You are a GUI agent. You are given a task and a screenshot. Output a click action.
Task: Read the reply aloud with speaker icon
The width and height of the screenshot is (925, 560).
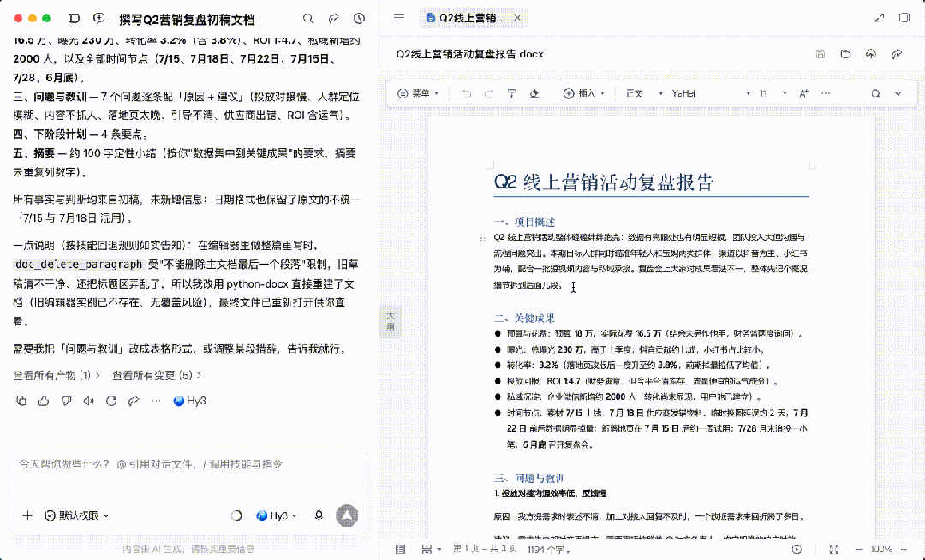click(88, 401)
